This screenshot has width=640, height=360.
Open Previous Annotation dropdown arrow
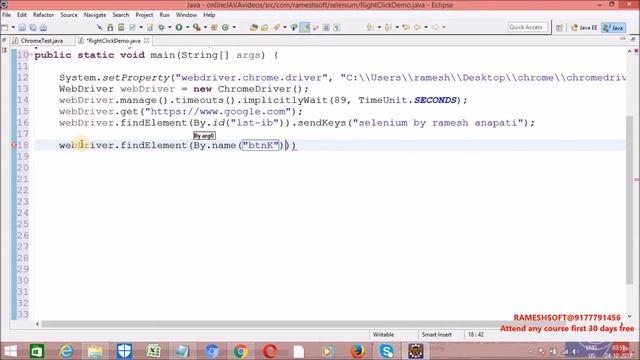tap(397, 27)
